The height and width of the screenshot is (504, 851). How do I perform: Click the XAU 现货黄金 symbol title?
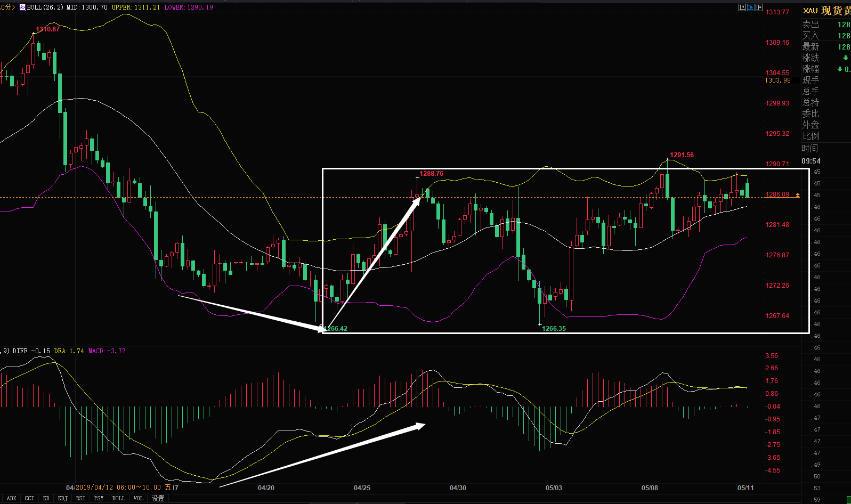coord(827,11)
